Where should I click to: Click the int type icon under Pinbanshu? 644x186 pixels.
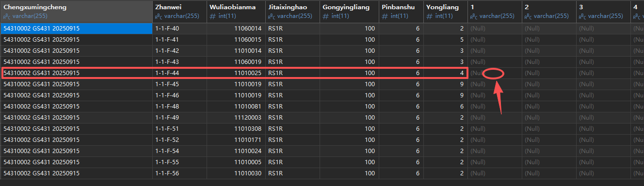tap(385, 16)
